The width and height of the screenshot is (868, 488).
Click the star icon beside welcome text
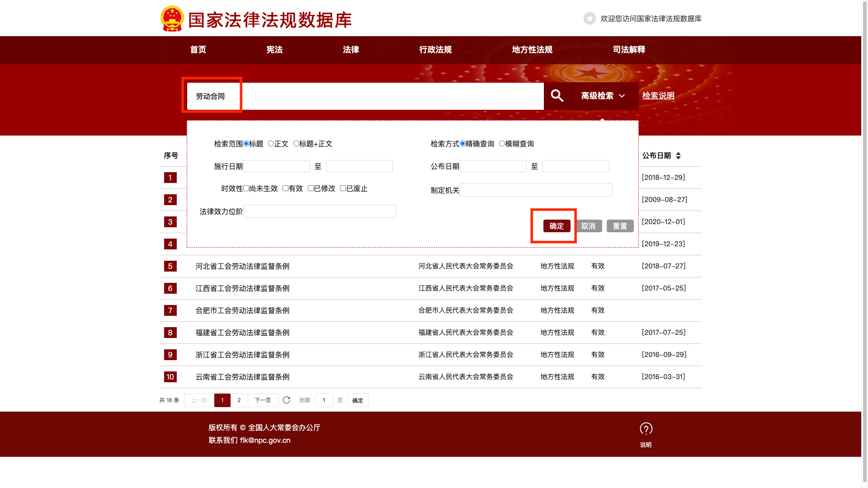pos(590,19)
